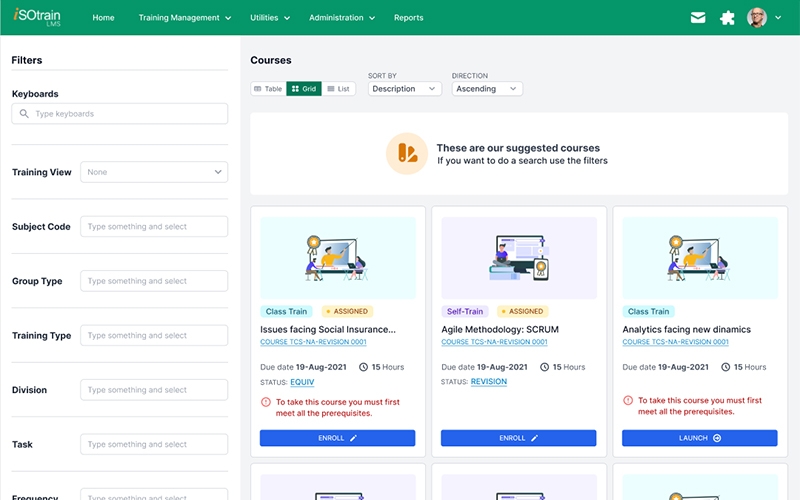Click the iSOtrain LMS logo
800x500 pixels.
click(x=37, y=16)
